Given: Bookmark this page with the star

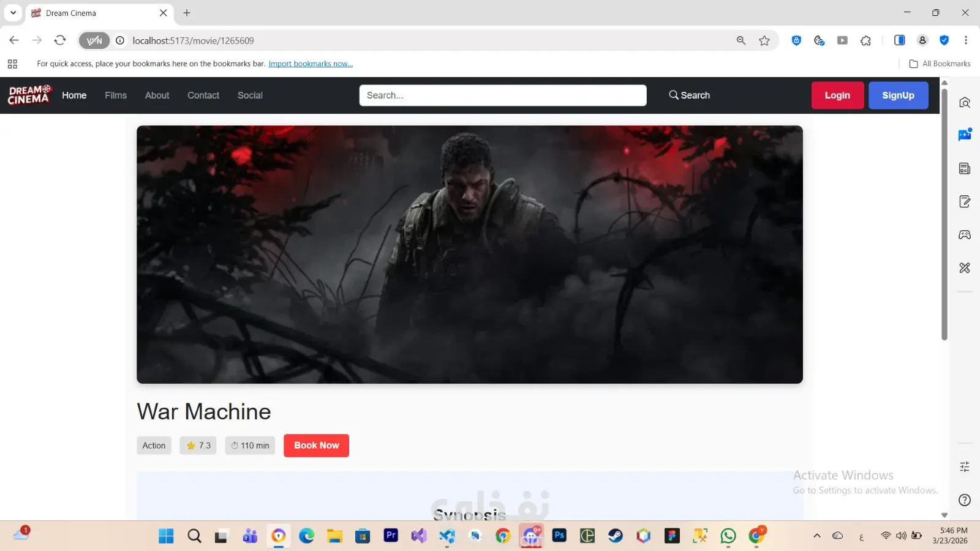Looking at the screenshot, I should [764, 40].
